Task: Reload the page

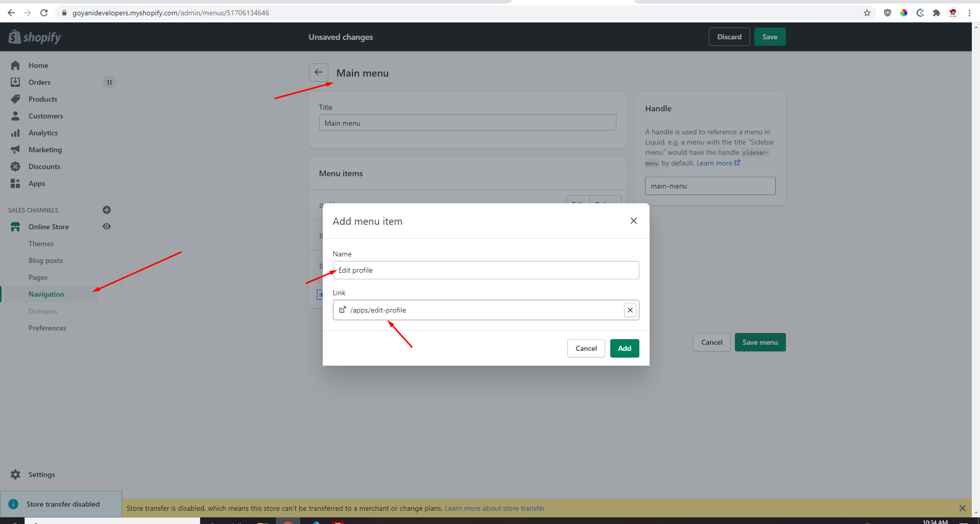Action: (x=44, y=13)
